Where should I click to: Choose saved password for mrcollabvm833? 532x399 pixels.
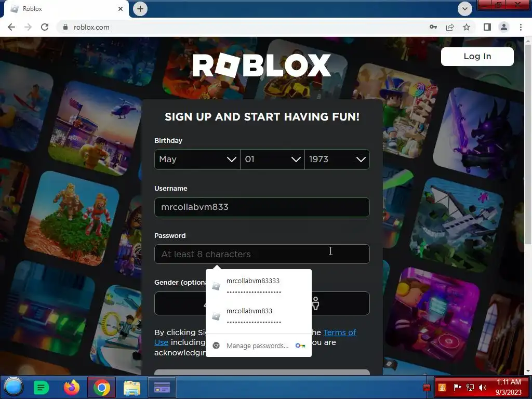(259, 316)
